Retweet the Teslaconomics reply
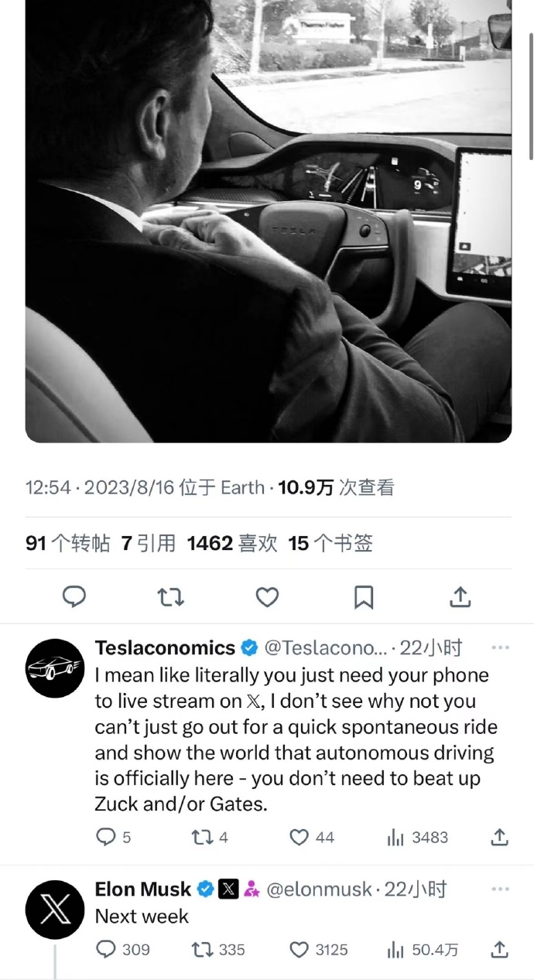 pos(210,837)
